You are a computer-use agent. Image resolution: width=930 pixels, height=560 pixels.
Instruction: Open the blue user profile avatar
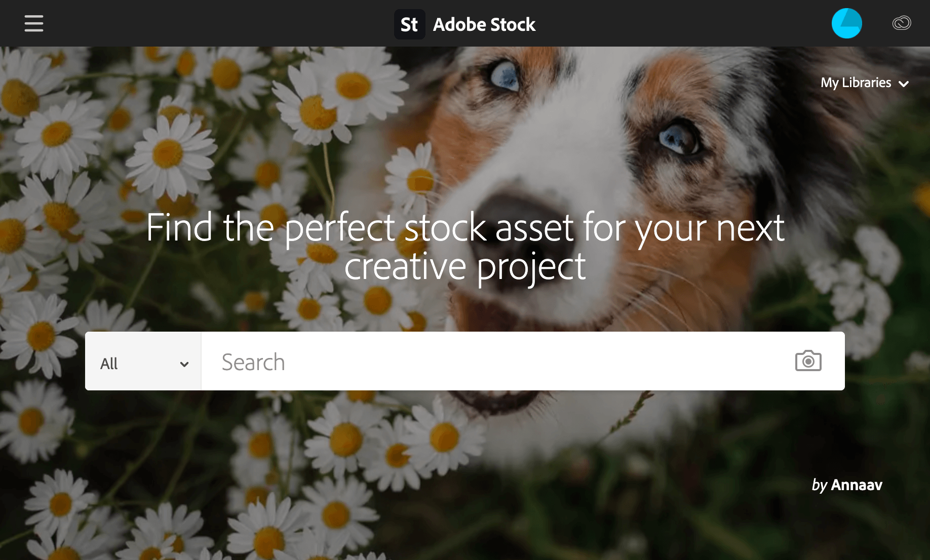846,23
